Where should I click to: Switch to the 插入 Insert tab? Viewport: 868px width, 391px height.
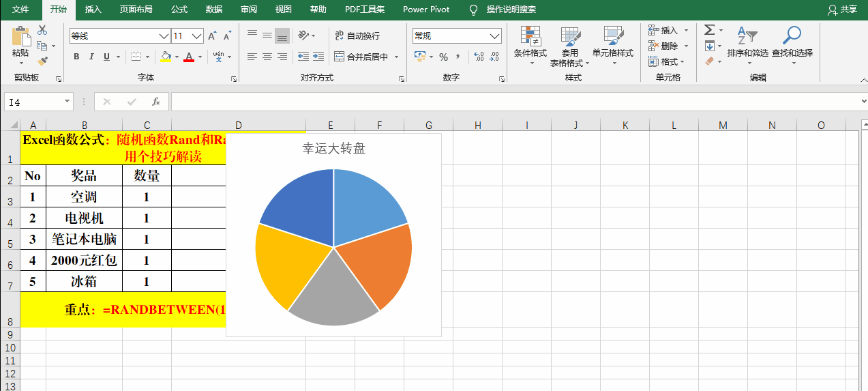click(x=93, y=10)
